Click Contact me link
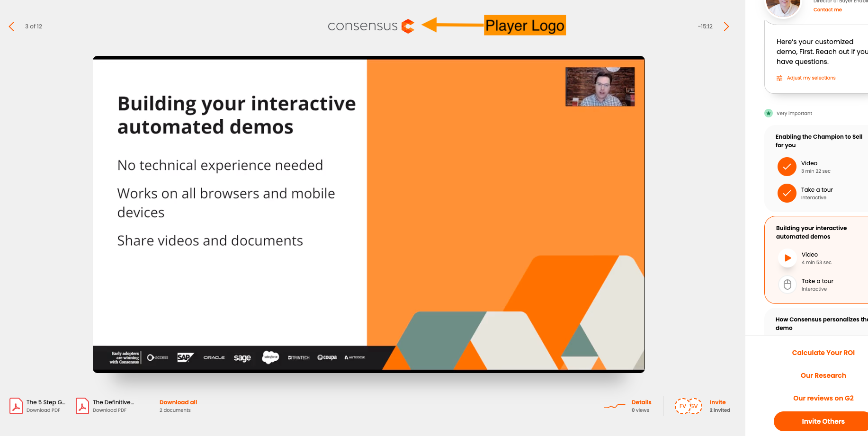 coord(827,9)
